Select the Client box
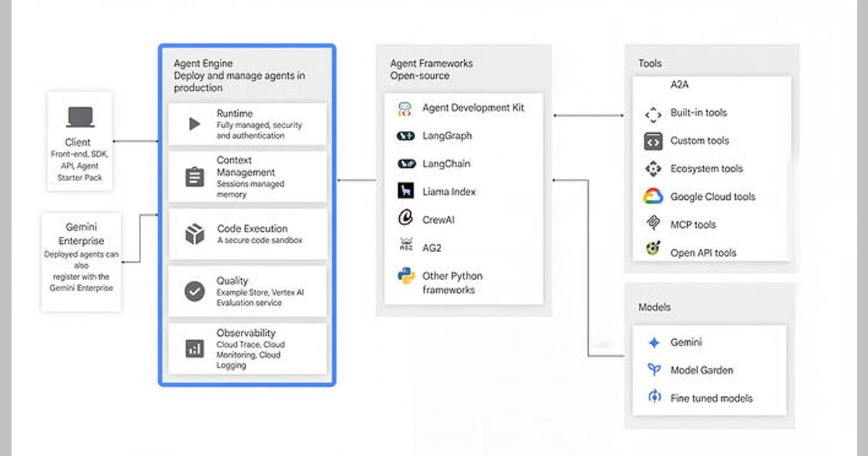Image resolution: width=868 pixels, height=456 pixels. (x=80, y=141)
